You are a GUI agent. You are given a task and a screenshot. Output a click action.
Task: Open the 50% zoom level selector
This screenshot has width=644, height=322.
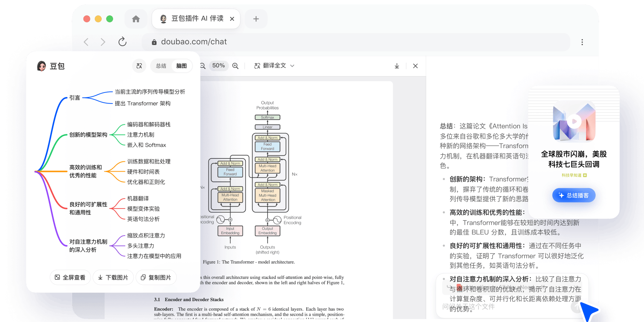pyautogui.click(x=218, y=65)
